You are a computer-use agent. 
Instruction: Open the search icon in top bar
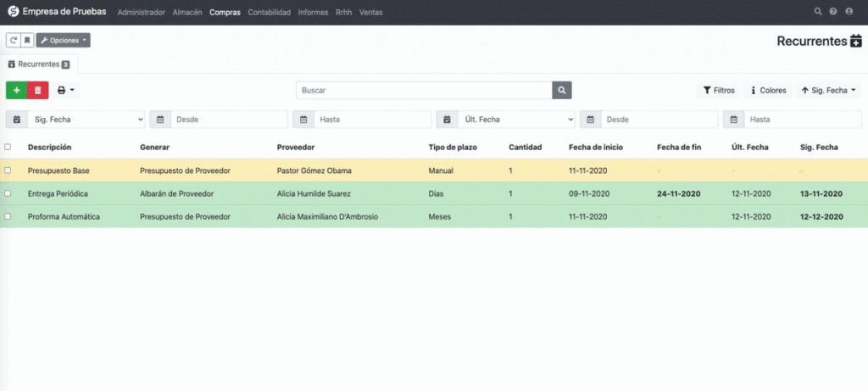[x=818, y=13]
